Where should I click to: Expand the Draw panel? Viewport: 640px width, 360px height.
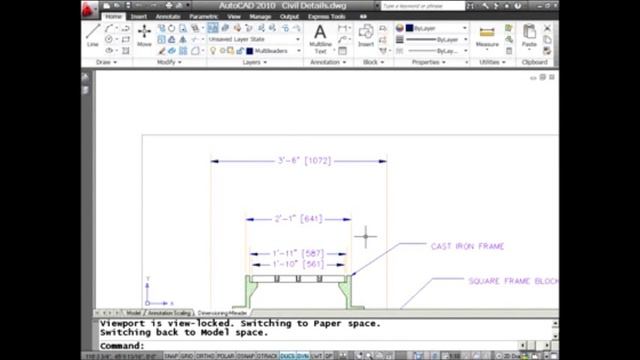tap(107, 62)
